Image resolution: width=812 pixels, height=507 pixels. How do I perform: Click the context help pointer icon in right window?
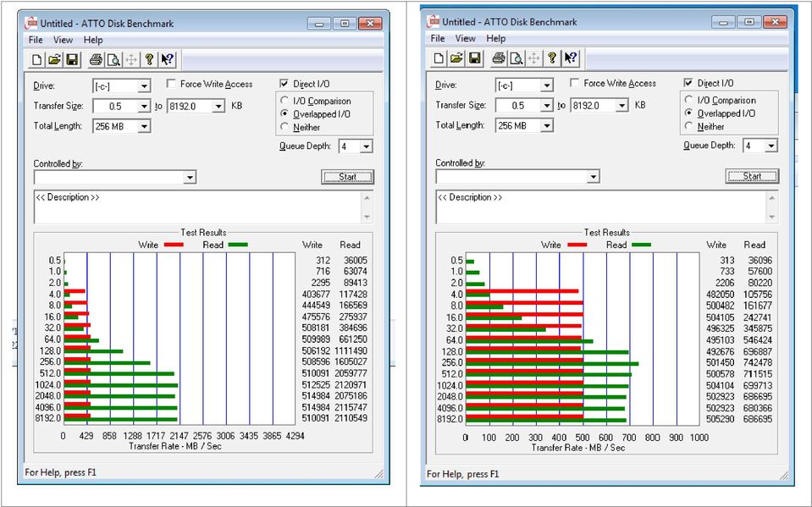[x=570, y=58]
